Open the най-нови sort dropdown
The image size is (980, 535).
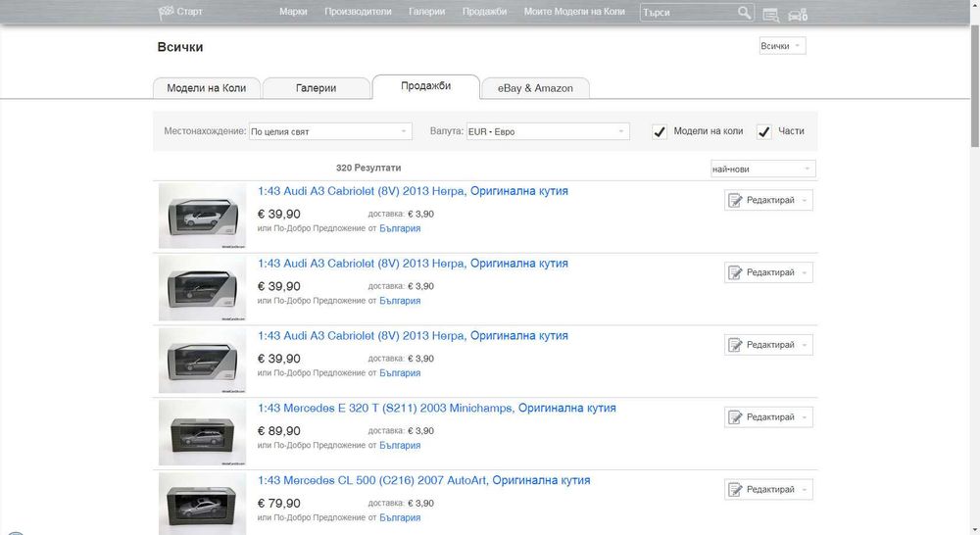[763, 169]
